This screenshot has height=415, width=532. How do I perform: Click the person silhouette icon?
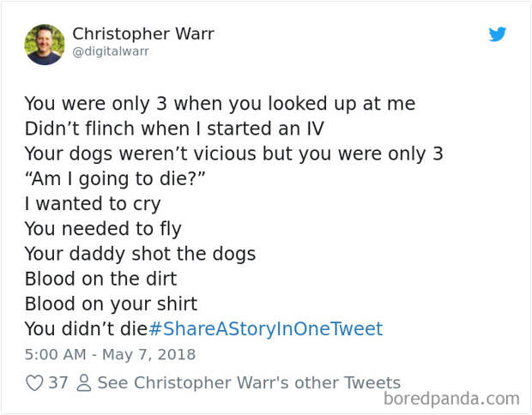(84, 382)
